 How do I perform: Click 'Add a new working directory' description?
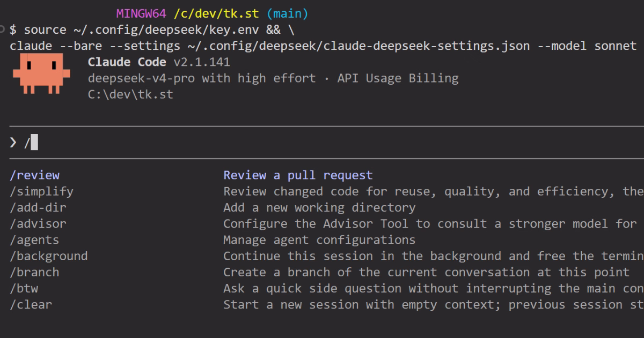[x=319, y=208]
